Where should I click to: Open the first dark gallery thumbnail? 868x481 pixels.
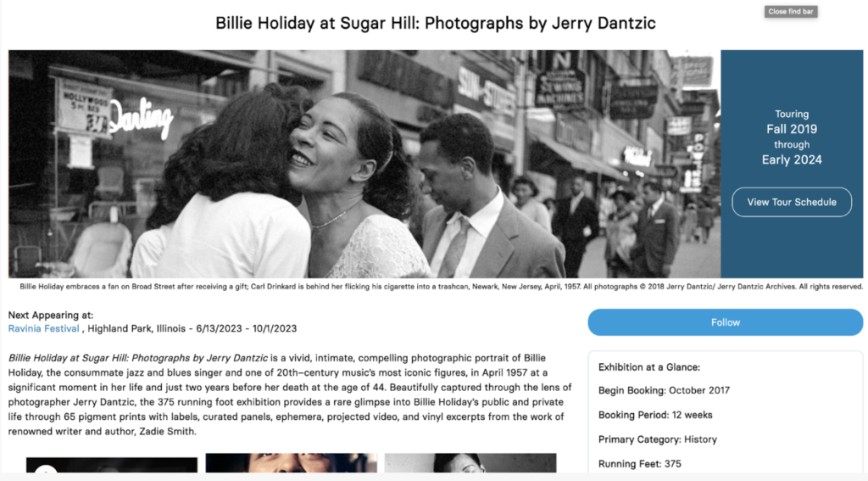point(112,465)
